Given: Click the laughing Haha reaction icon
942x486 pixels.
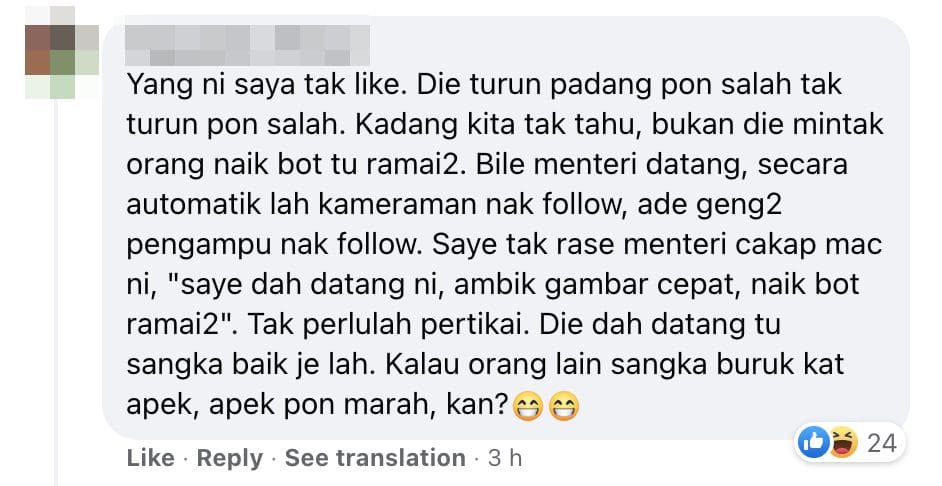Looking at the screenshot, I should click(842, 443).
